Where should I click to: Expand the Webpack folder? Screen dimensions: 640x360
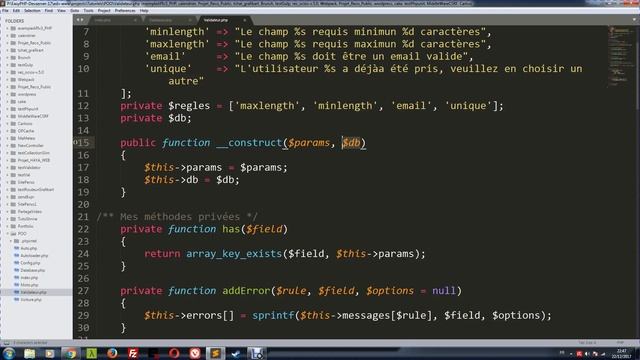[x=7, y=80]
